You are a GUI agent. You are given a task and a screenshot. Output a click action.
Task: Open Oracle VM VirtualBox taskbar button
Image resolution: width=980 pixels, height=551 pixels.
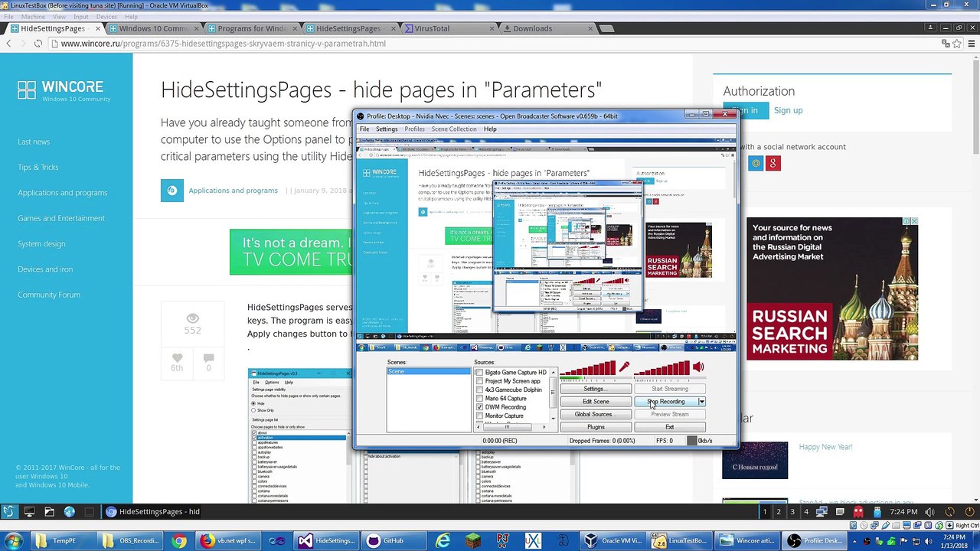click(x=612, y=540)
